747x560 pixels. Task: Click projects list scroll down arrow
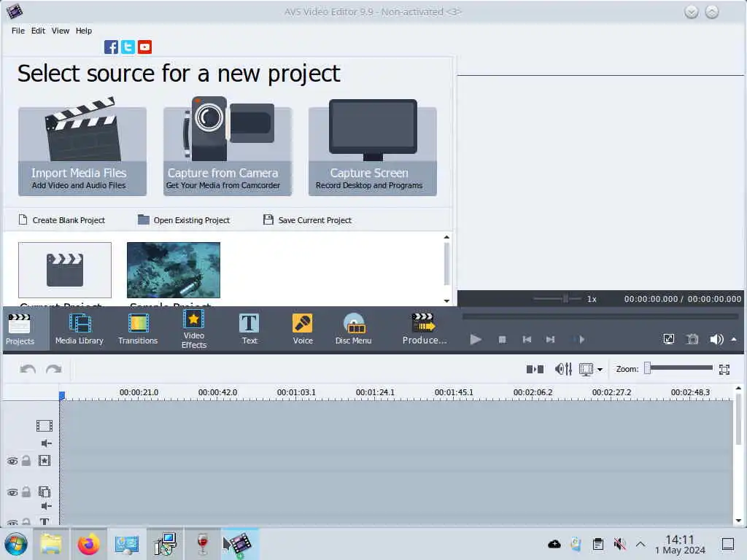pos(446,301)
